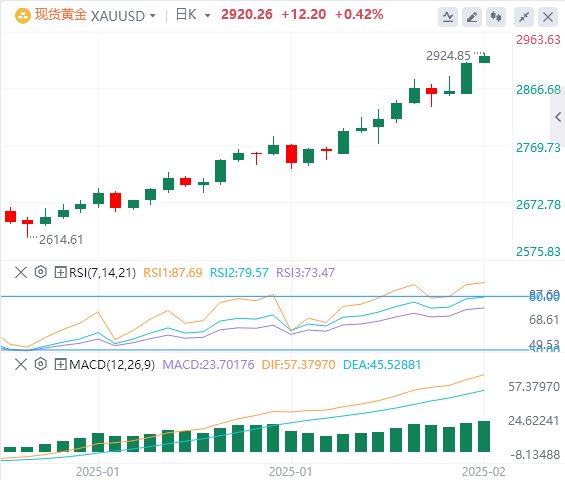Click RSI2:79.57 value
565x480 pixels.
click(x=239, y=272)
